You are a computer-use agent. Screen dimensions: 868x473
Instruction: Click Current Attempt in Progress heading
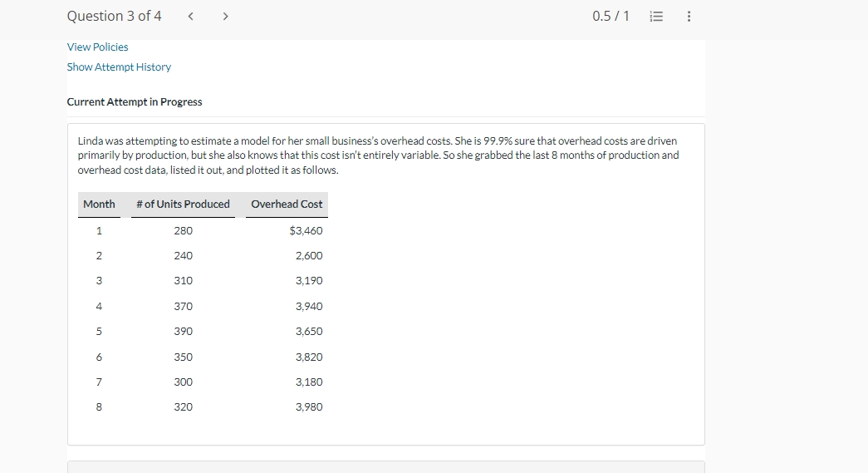click(x=135, y=102)
